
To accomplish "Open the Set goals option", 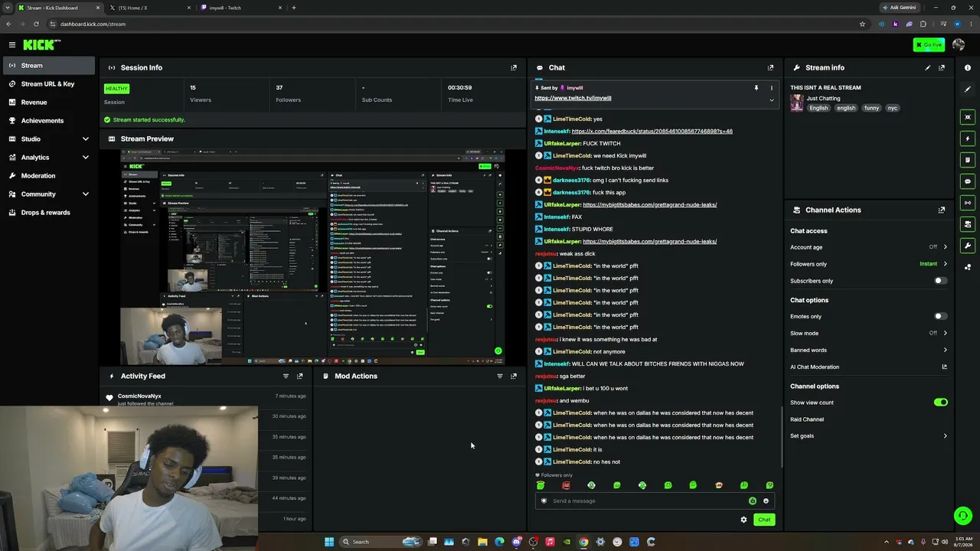I will pyautogui.click(x=869, y=436).
